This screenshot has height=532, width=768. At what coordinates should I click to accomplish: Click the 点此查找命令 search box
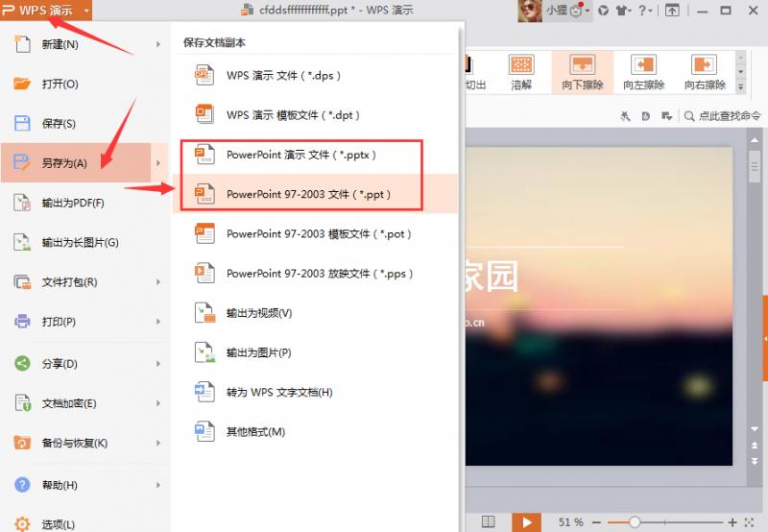[x=723, y=116]
